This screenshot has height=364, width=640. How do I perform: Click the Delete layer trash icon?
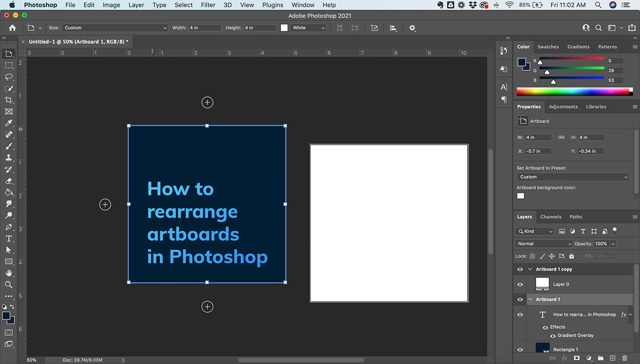click(x=624, y=357)
